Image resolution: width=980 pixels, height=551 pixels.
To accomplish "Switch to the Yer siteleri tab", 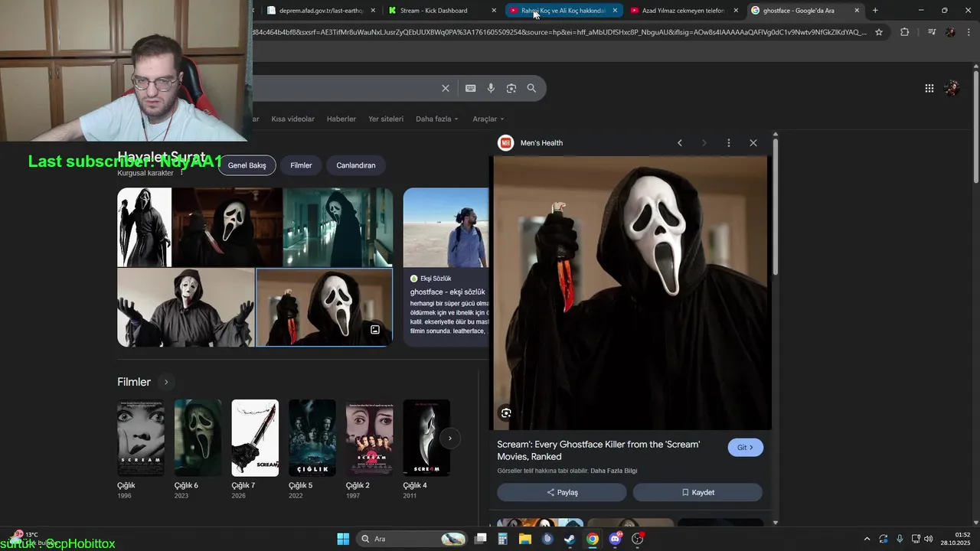I will [x=386, y=119].
